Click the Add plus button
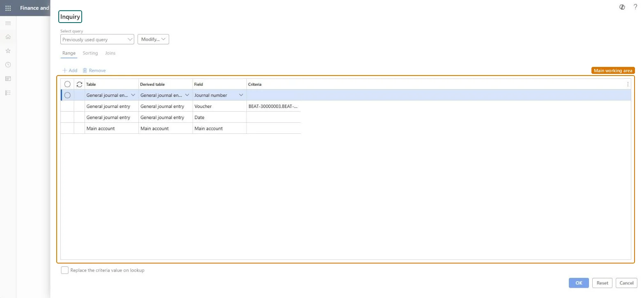Viewport: 644px width, 298px height. tap(70, 71)
